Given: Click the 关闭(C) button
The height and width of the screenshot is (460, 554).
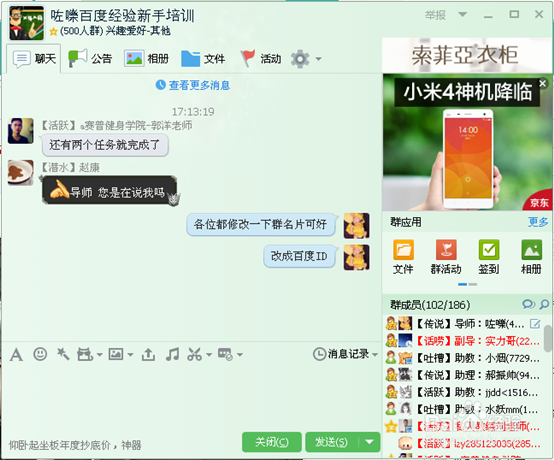Looking at the screenshot, I should tap(272, 442).
